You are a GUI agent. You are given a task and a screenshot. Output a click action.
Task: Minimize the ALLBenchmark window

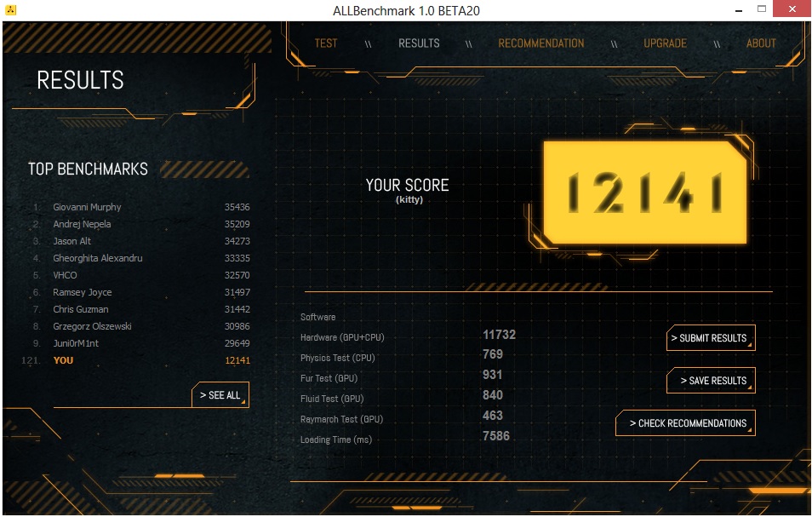[x=739, y=10]
